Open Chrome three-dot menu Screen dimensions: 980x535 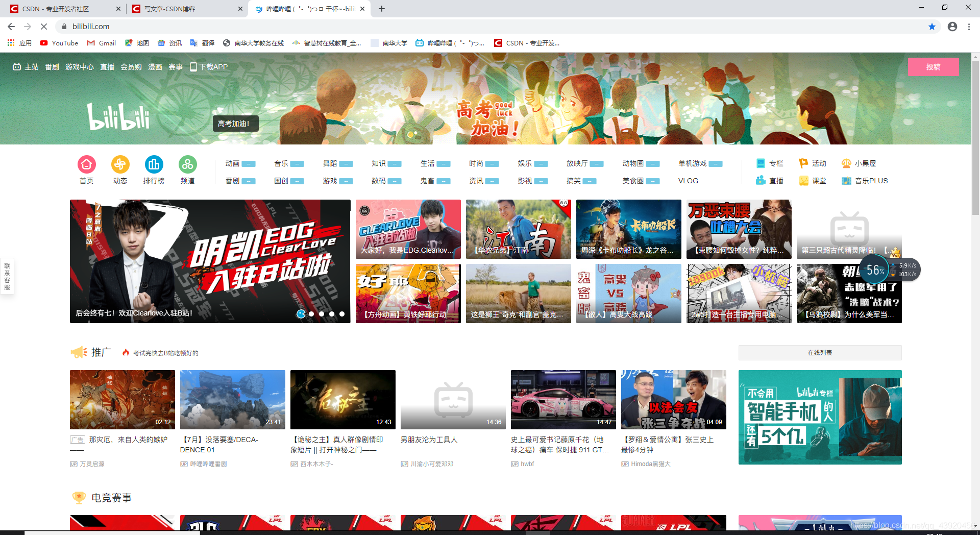coord(969,27)
